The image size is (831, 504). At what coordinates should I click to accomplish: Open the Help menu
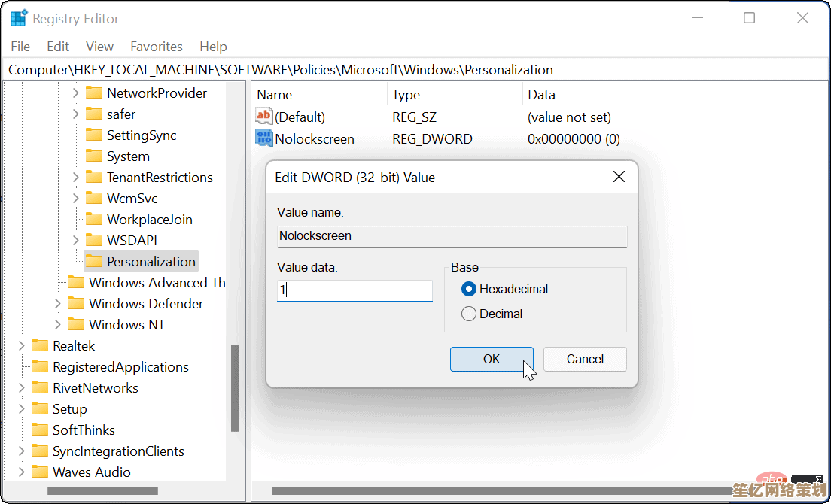tap(213, 47)
